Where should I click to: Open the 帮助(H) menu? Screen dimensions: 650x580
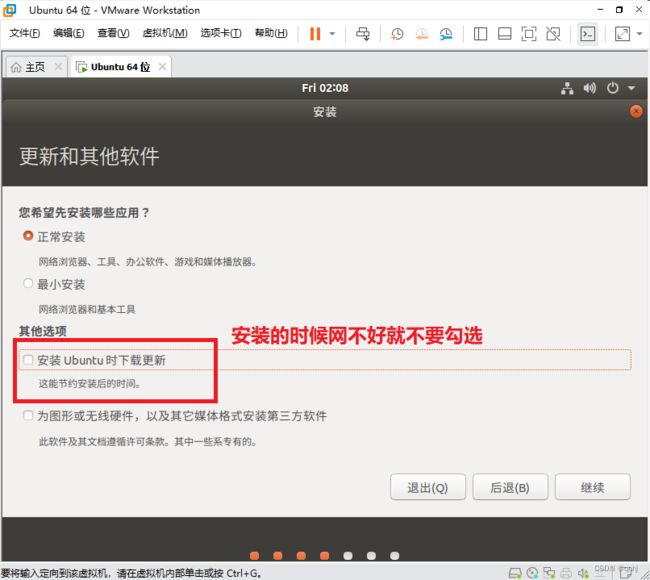click(x=271, y=33)
